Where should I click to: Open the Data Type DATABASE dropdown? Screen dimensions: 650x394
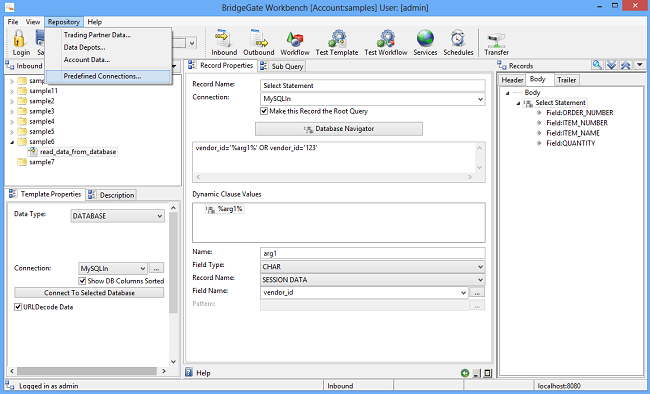[160, 216]
